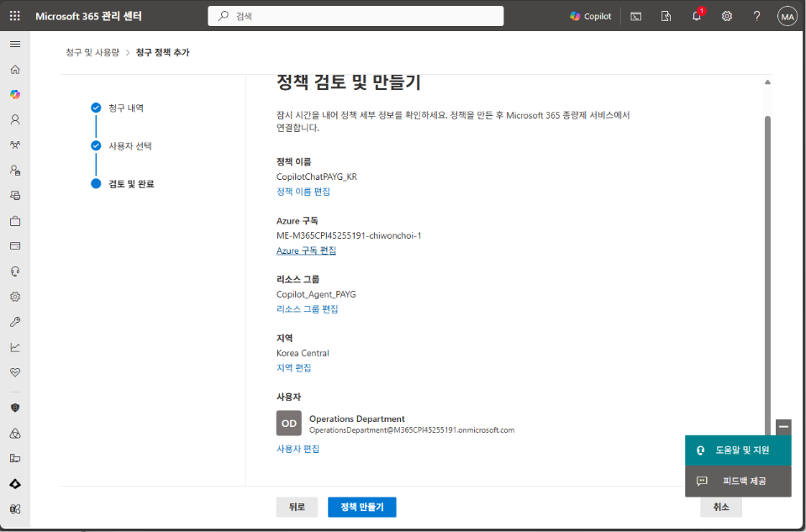Open the app launcher waffle icon
This screenshot has height=532, width=806.
pos(15,16)
